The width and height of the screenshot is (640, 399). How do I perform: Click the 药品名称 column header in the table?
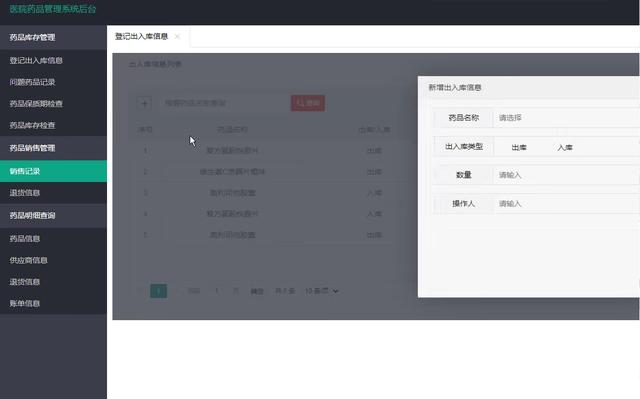click(232, 130)
